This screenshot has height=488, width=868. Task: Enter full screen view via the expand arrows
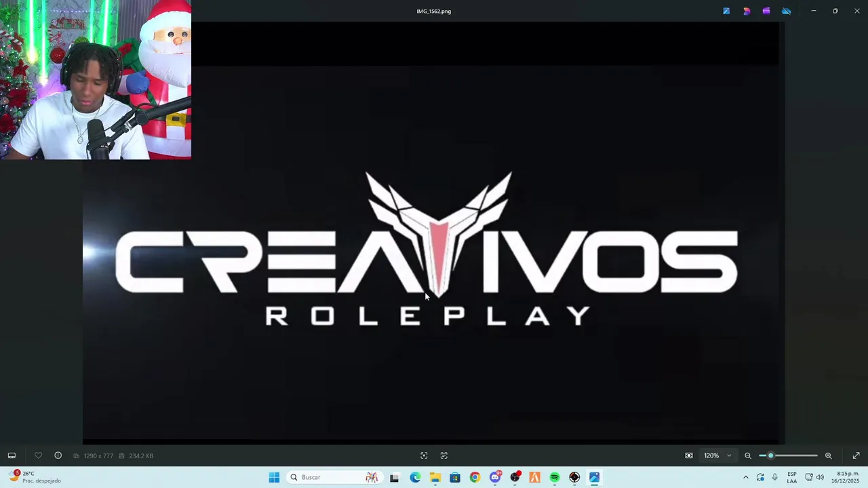pyautogui.click(x=856, y=455)
